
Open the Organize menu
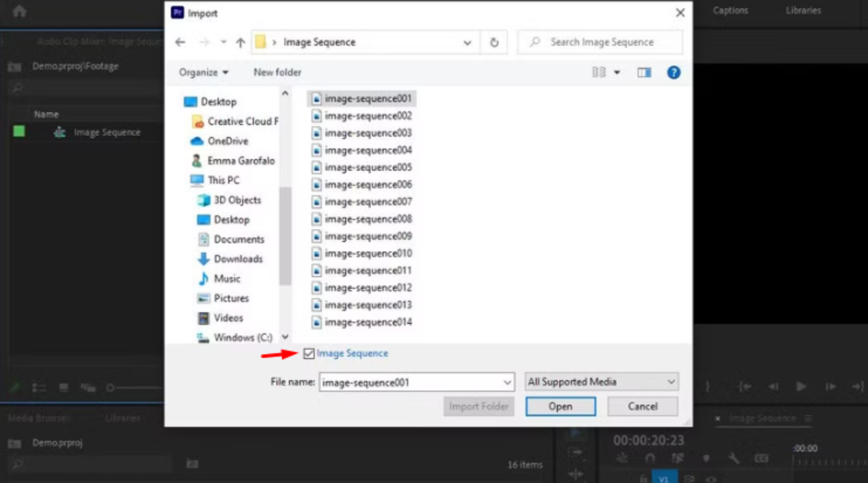click(x=202, y=72)
